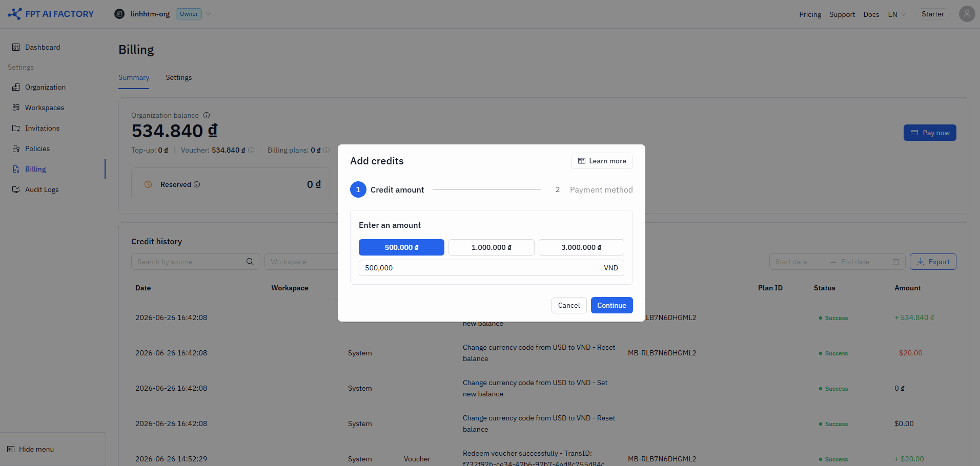Export the credit history
The width and height of the screenshot is (980, 466).
933,262
